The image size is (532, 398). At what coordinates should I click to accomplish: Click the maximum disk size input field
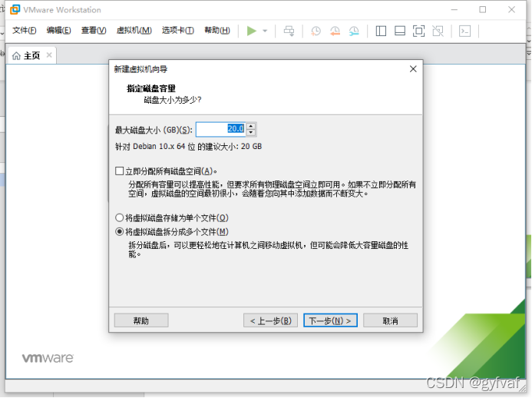point(221,129)
